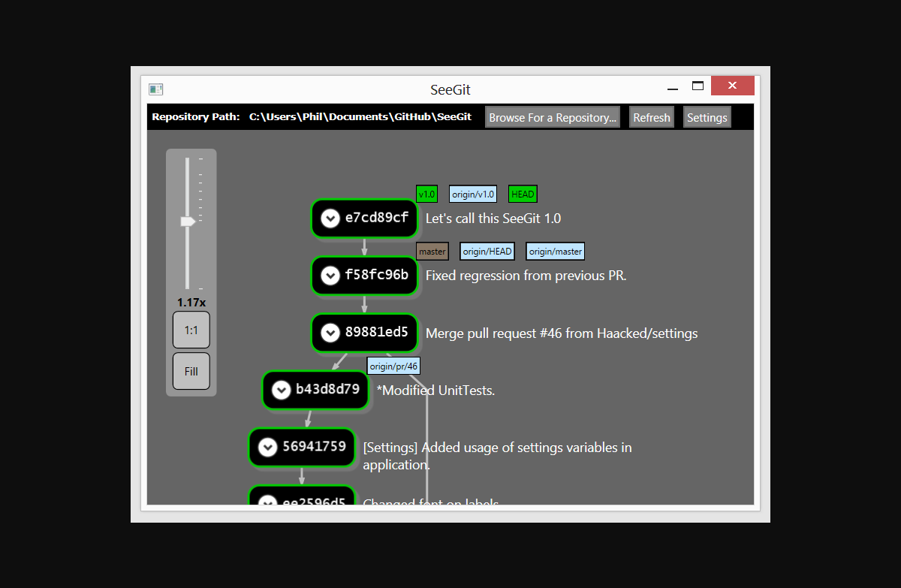Minimize the SeeGit window
Viewport: 901px width, 588px height.
[x=672, y=89]
